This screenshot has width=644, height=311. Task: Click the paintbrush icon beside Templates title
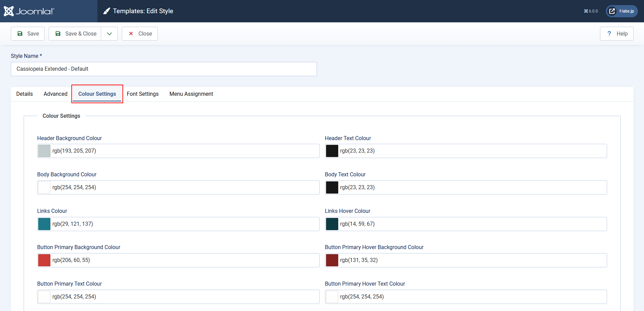(x=107, y=11)
